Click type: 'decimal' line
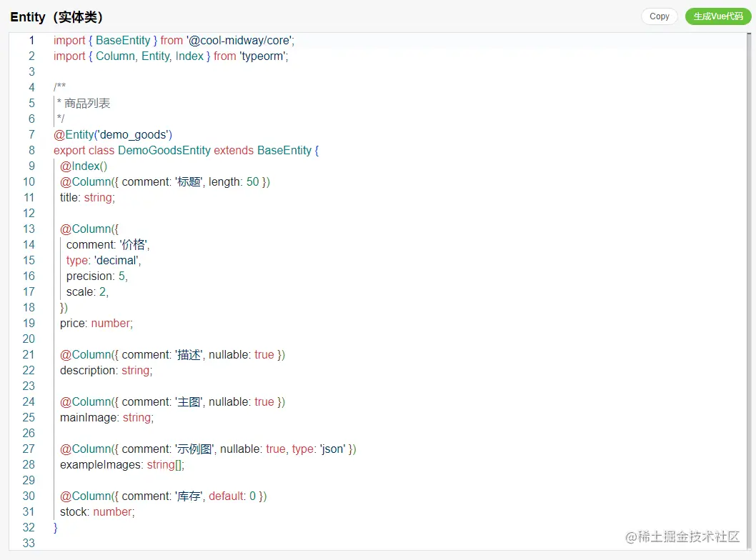 (104, 261)
